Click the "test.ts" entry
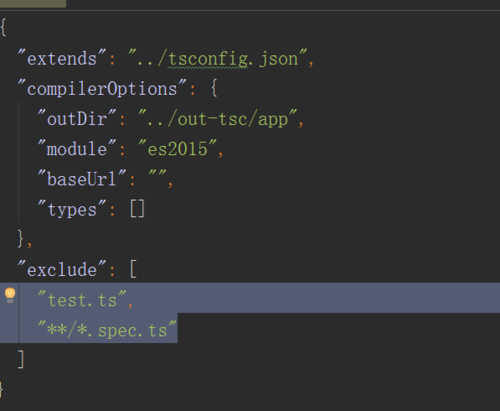 82,299
